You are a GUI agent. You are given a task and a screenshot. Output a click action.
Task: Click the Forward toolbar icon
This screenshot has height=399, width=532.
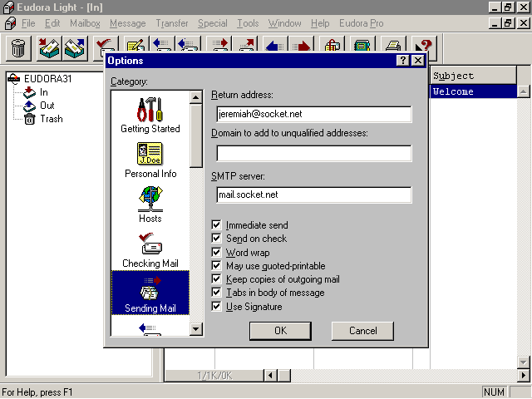click(219, 44)
